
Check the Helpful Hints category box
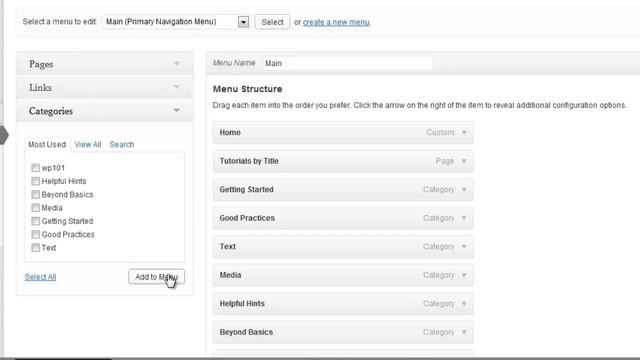(36, 181)
